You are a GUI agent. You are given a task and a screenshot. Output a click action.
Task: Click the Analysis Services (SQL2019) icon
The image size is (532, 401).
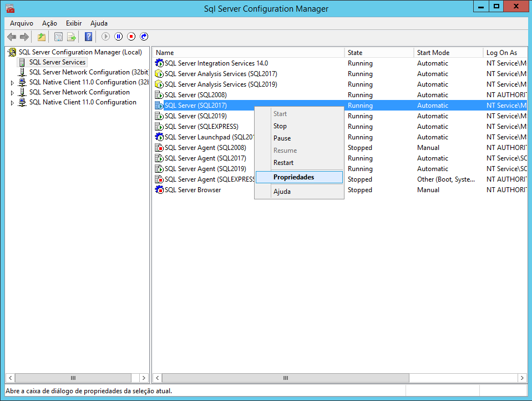(159, 84)
